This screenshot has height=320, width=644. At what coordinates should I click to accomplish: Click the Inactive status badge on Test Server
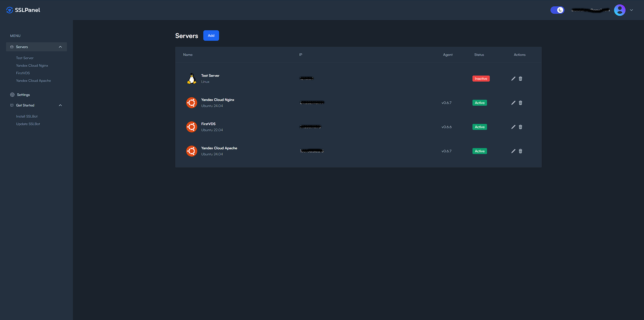tap(481, 78)
